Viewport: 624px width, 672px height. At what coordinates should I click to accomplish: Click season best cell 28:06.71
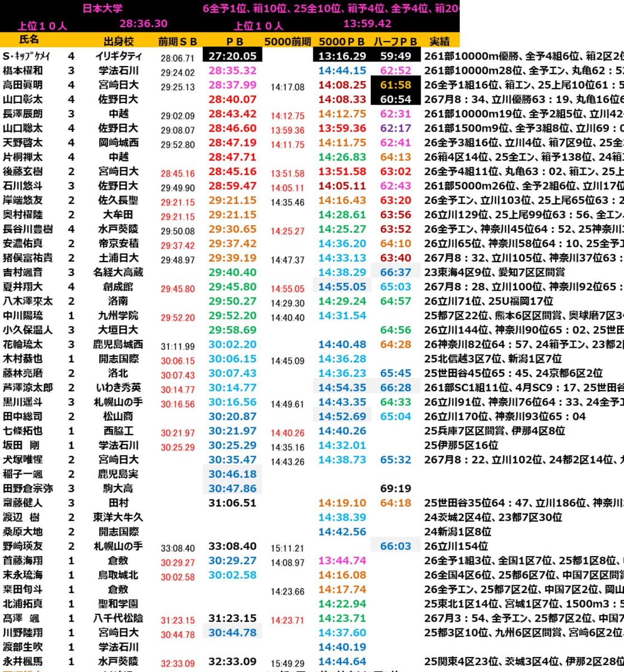pyautogui.click(x=178, y=58)
